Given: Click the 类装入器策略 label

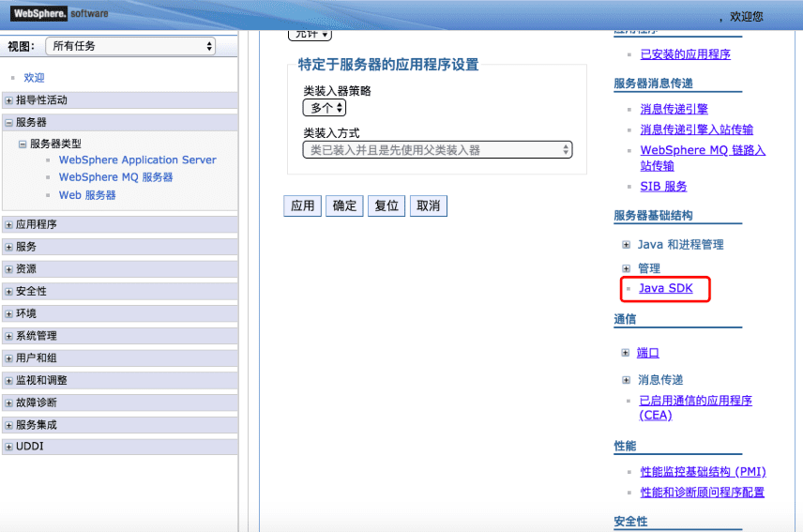Looking at the screenshot, I should point(337,91).
